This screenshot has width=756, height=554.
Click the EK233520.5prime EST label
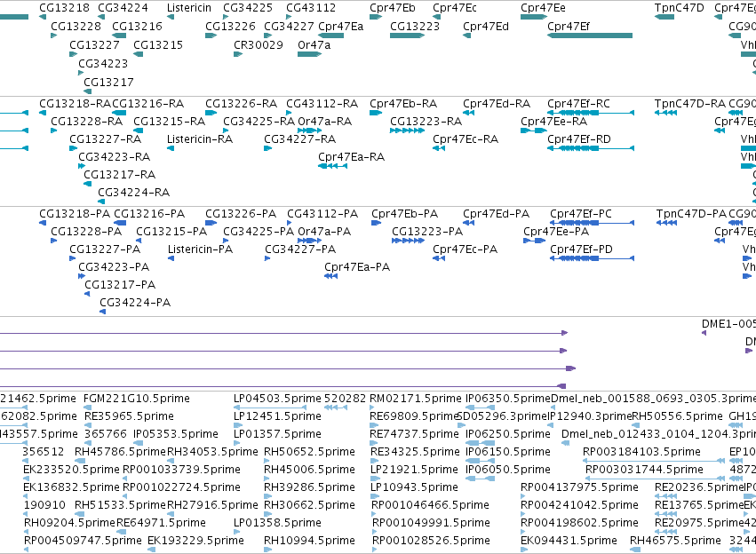(x=71, y=471)
